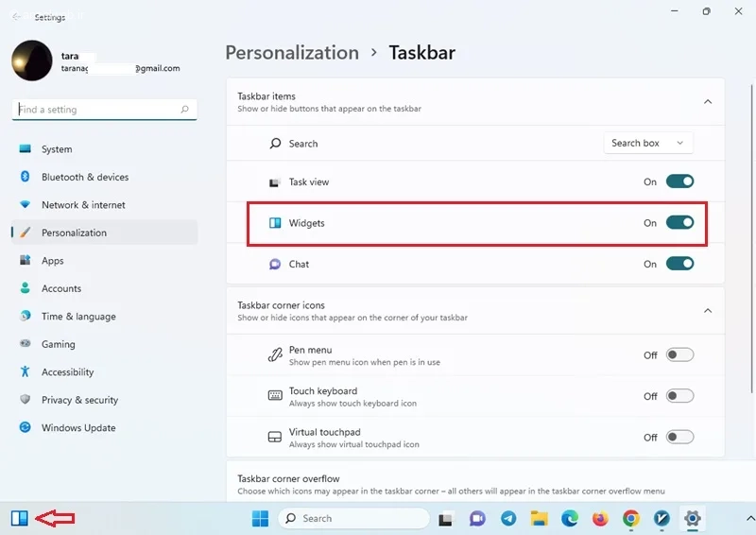The height and width of the screenshot is (535, 756).
Task: Collapse the Taskbar items section
Action: pos(708,102)
